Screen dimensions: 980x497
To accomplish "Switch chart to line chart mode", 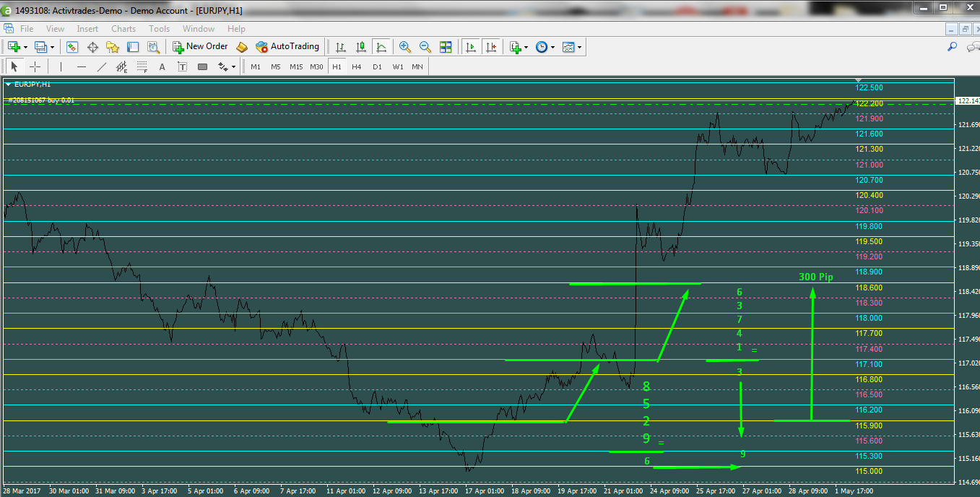I will point(381,47).
